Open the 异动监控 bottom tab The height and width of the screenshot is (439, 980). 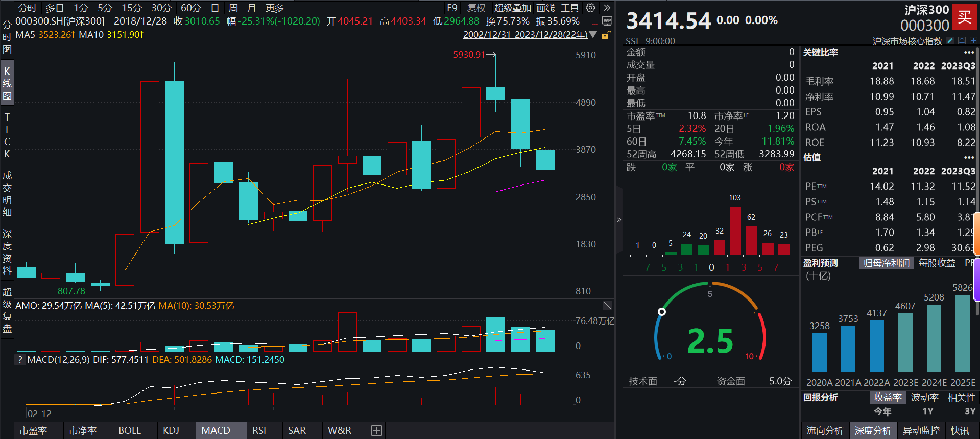(921, 431)
